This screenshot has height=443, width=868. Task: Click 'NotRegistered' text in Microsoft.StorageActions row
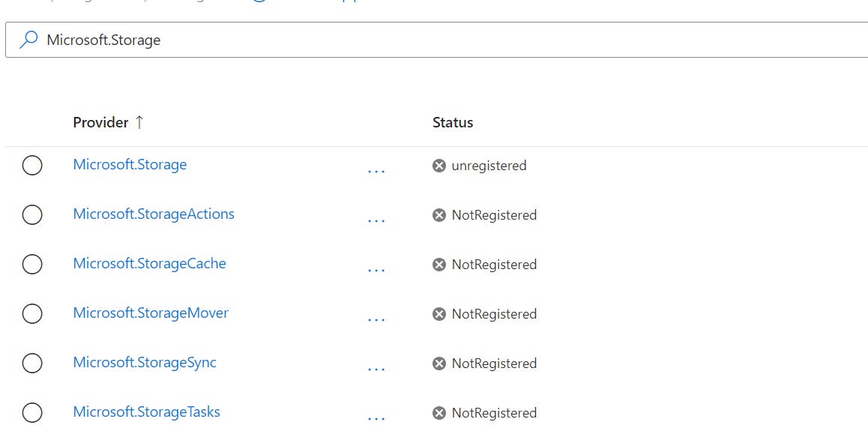coord(494,215)
